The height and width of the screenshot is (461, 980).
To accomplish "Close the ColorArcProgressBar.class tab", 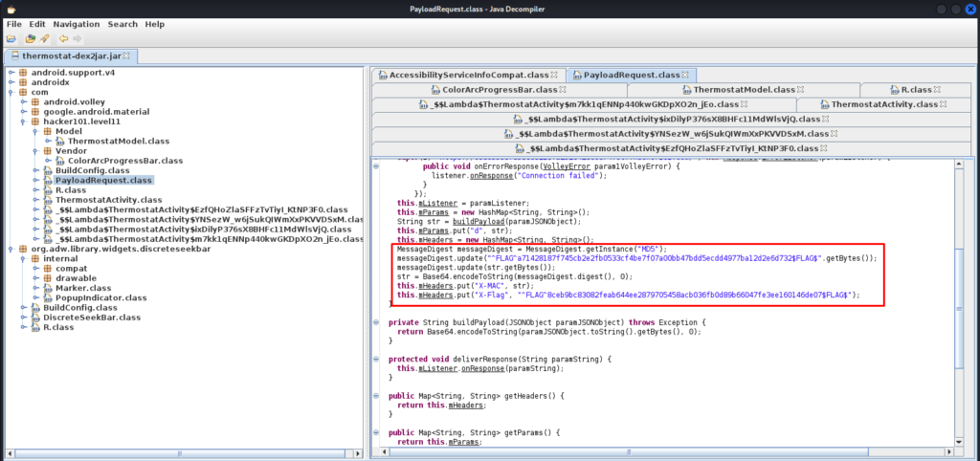I will pyautogui.click(x=563, y=90).
